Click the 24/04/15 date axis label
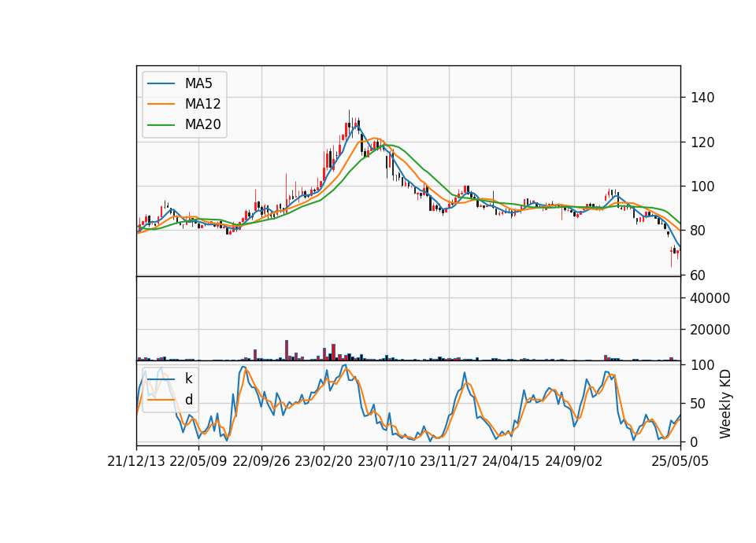 click(511, 461)
